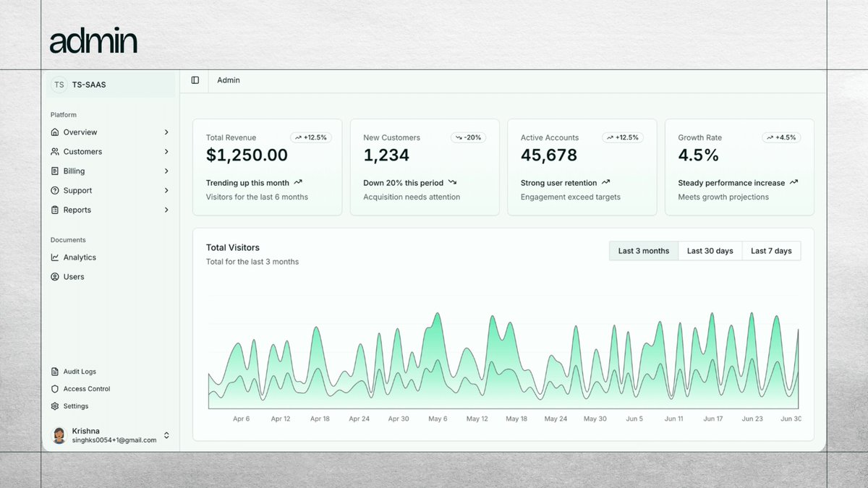Click the Jun 17 axis label
The height and width of the screenshot is (488, 868).
[x=713, y=419]
